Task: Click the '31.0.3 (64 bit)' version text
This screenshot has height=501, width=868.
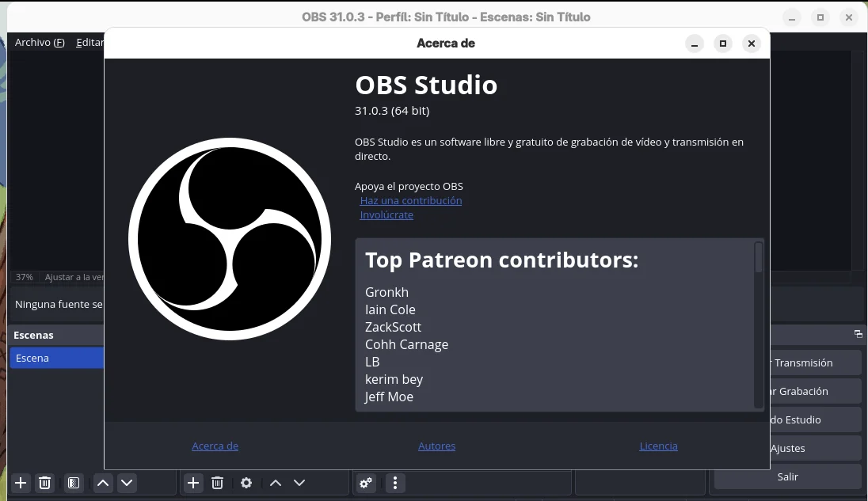Action: [392, 111]
